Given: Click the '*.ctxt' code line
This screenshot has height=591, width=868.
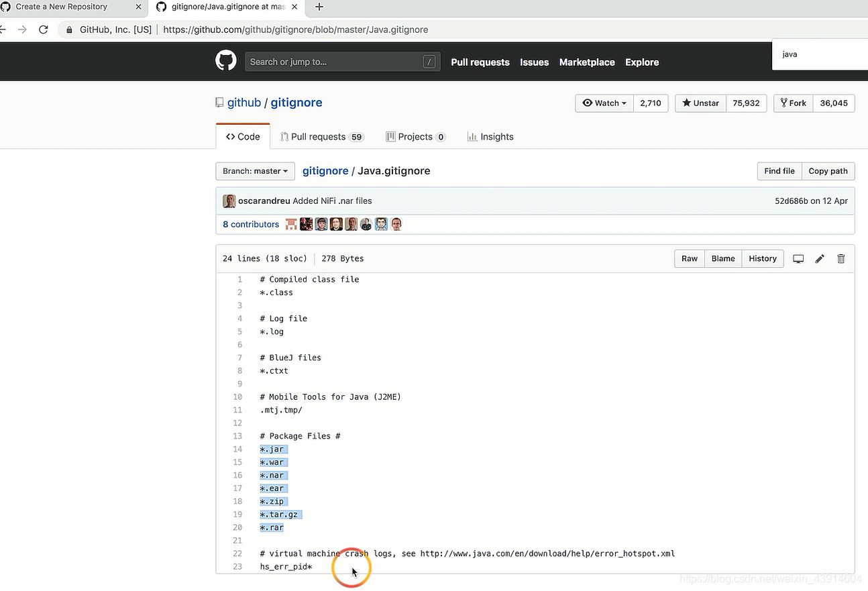Looking at the screenshot, I should pyautogui.click(x=274, y=371).
